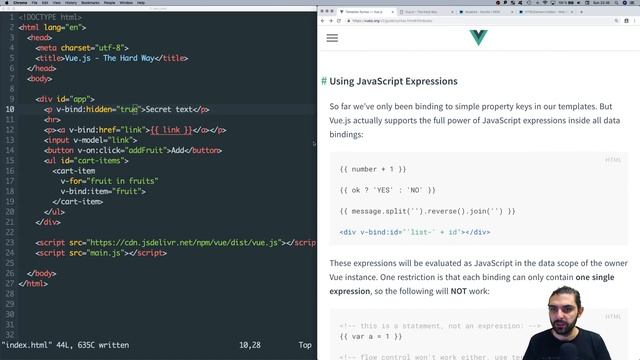
Task: Open the Help menu
Action: pyautogui.click(x=141, y=2)
